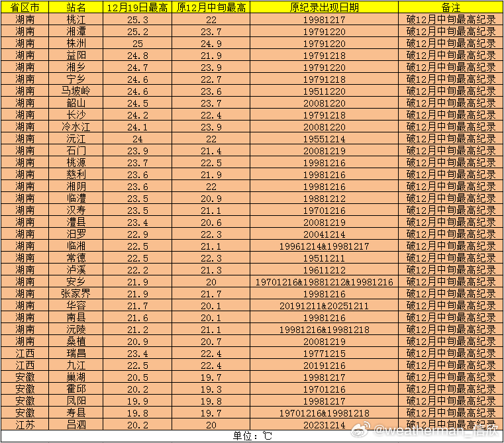The image size is (504, 443).
Task: Select station name 九江
Action: [76, 366]
